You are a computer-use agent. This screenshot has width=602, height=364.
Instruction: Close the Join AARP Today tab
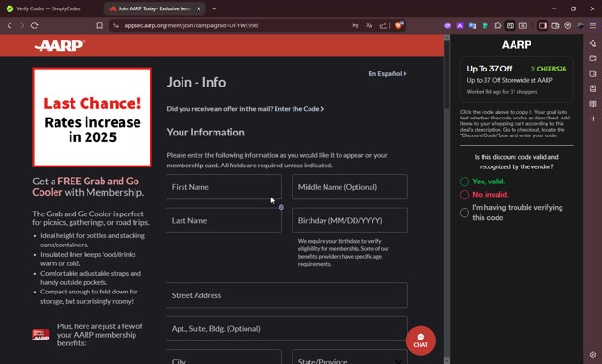tap(198, 8)
